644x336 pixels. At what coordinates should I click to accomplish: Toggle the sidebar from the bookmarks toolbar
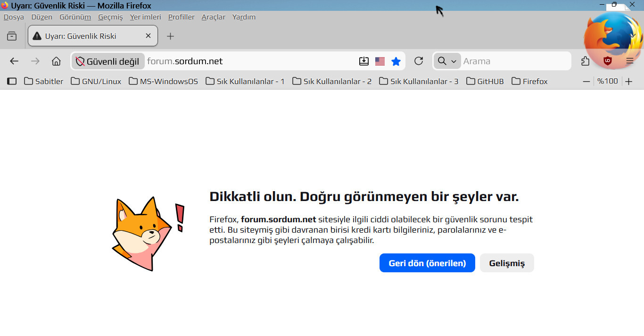12,81
